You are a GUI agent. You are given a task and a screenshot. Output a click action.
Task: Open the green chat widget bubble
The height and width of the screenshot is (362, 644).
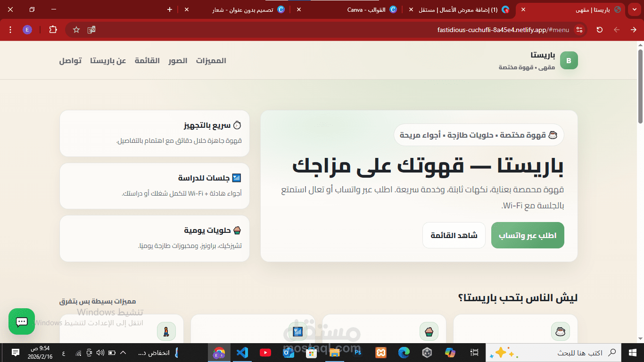pos(22,321)
